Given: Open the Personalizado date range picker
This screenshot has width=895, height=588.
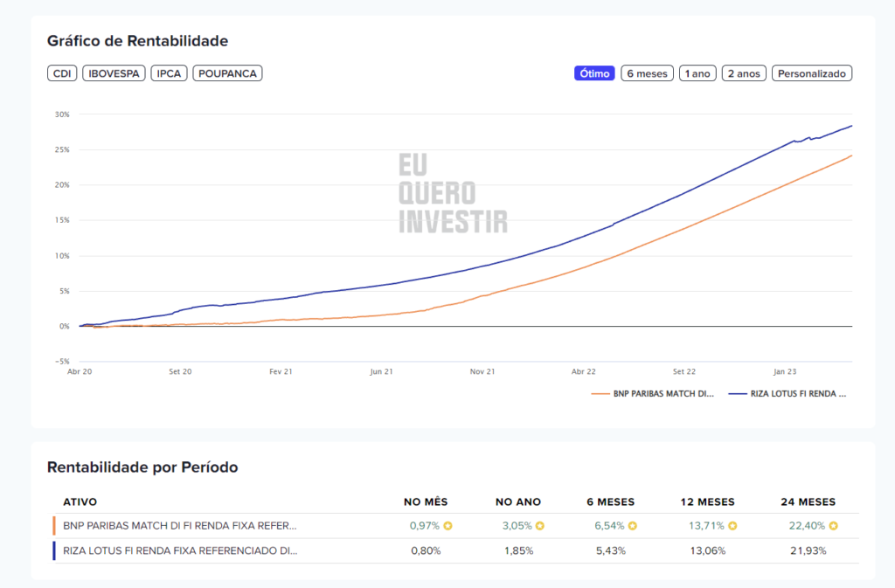Looking at the screenshot, I should tap(811, 73).
